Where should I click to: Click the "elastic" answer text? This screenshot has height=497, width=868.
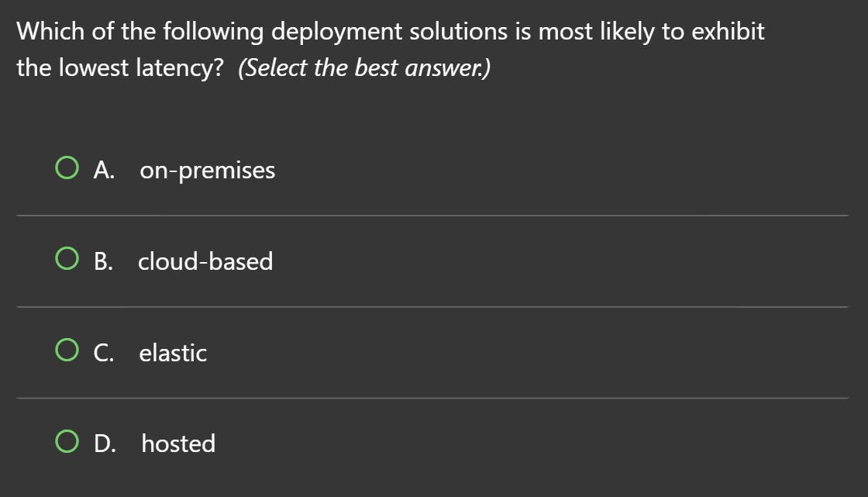(173, 354)
